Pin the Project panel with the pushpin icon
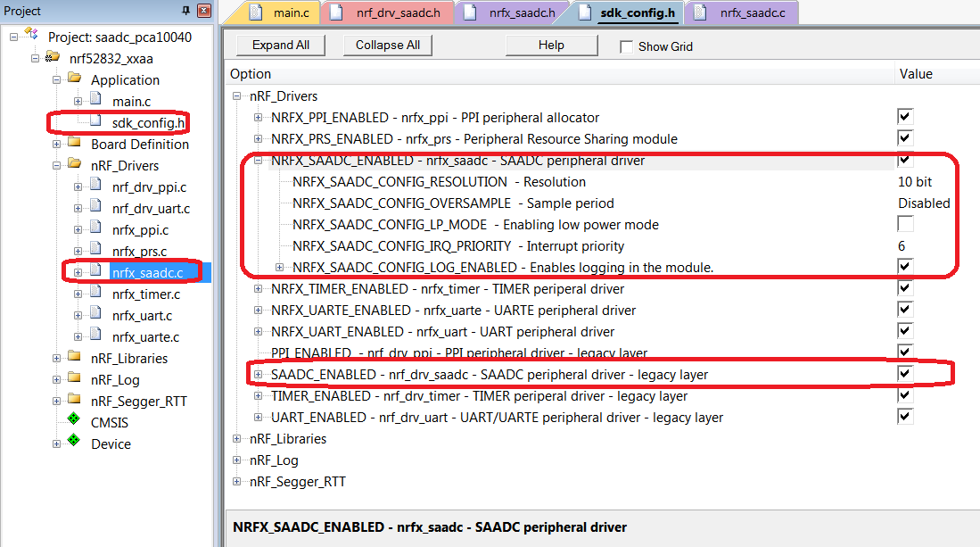The height and width of the screenshot is (547, 980). pyautogui.click(x=186, y=11)
